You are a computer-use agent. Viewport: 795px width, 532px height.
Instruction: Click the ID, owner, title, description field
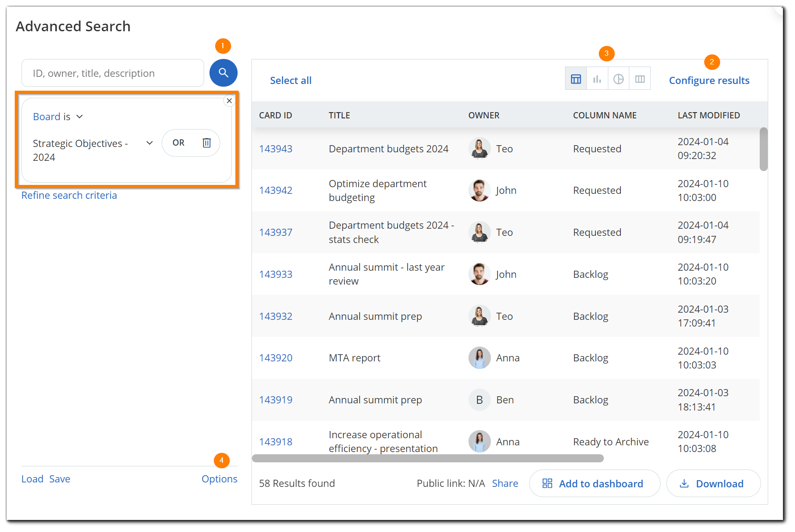coord(113,73)
